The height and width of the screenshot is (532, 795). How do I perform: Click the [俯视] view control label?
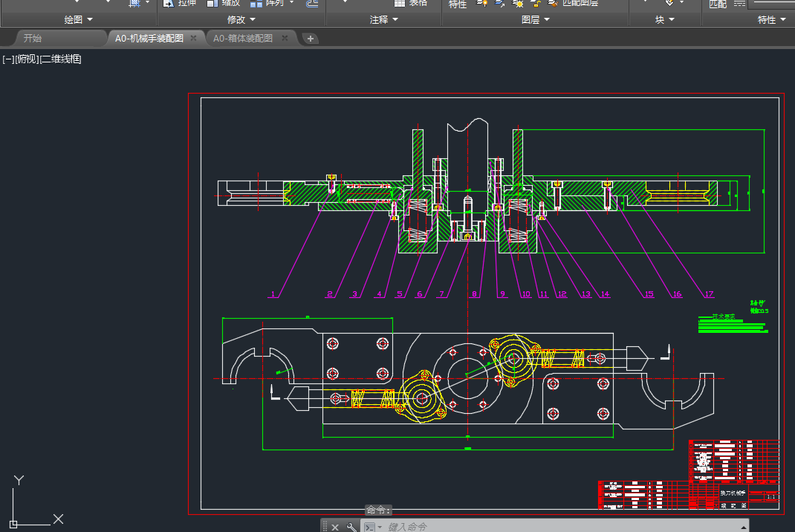click(x=26, y=59)
